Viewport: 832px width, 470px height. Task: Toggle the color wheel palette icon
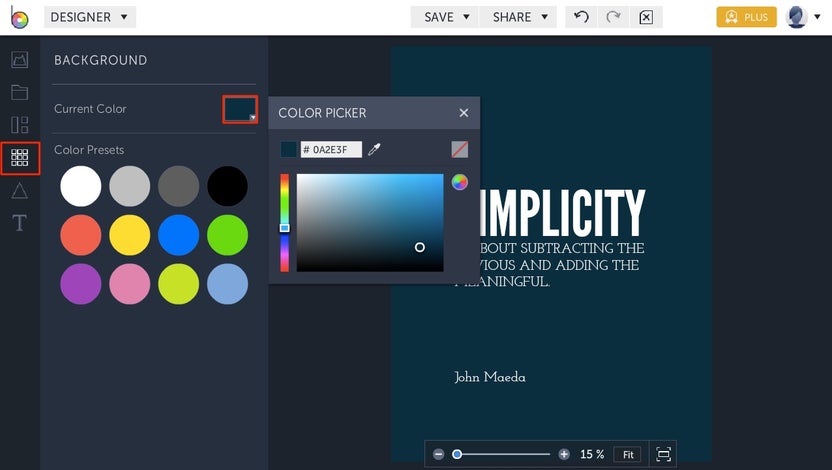coord(460,182)
